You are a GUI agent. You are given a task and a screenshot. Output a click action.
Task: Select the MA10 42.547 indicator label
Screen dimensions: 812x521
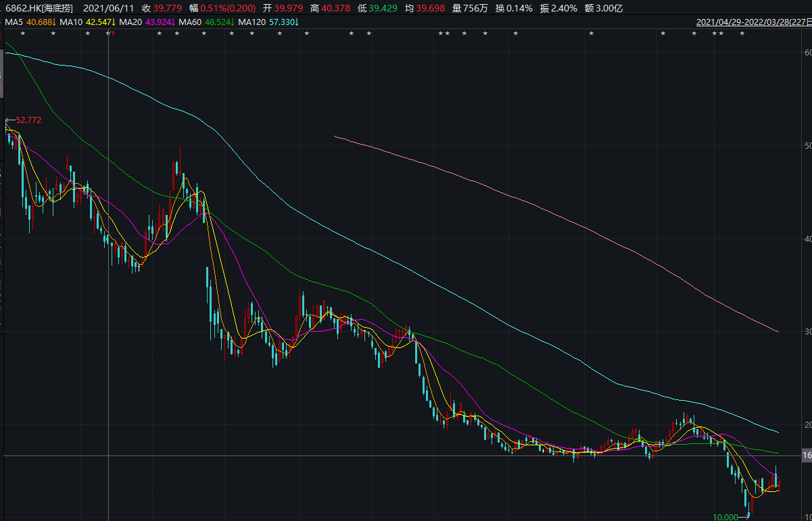[87, 22]
